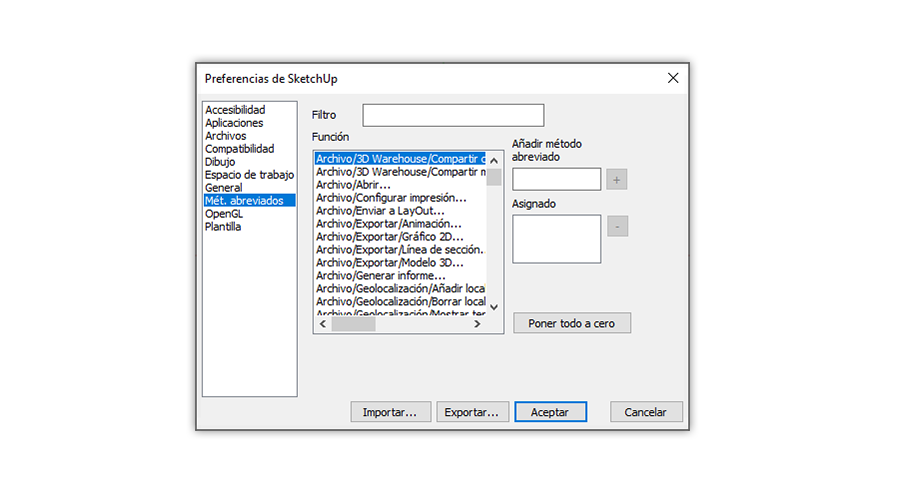900x500 pixels.
Task: Go to the Dibujo preferences
Action: tap(219, 162)
